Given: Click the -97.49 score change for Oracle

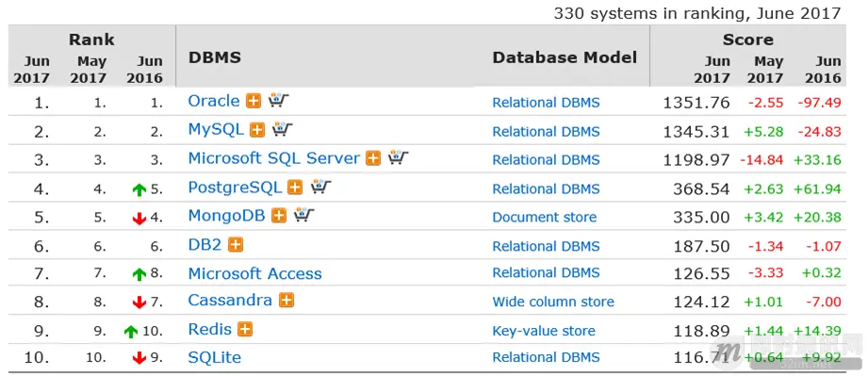Looking at the screenshot, I should tap(819, 103).
